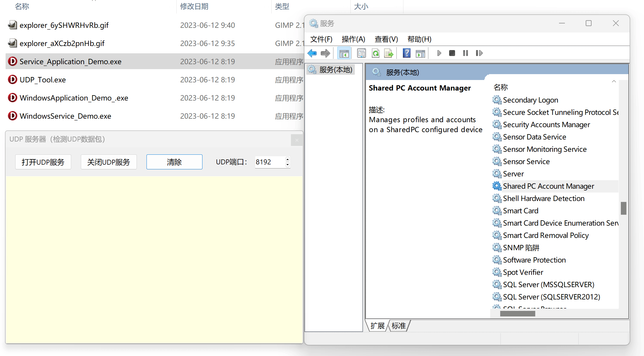Click the sort chevron above service names
Screen dimensions: 644x356
[x=614, y=81]
